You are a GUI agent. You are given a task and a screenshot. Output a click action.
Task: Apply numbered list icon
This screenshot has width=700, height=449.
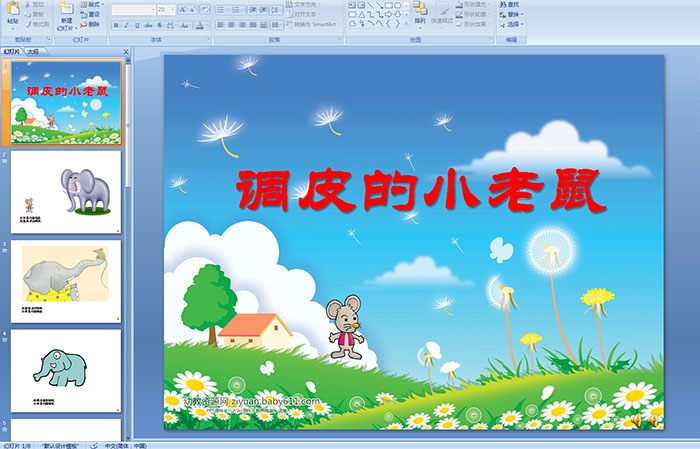(x=237, y=10)
